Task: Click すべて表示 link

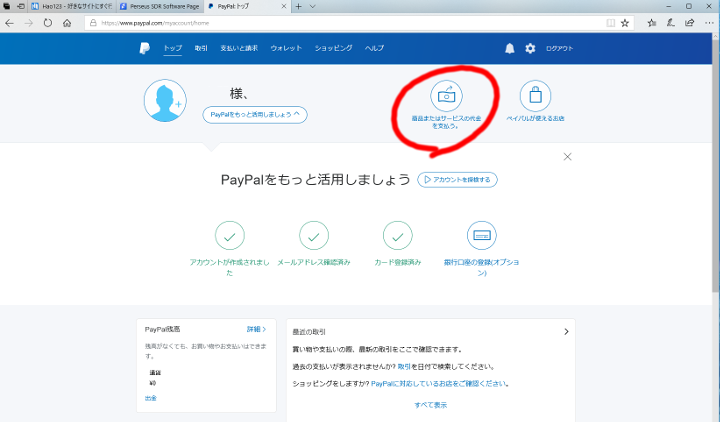Action: (x=431, y=405)
